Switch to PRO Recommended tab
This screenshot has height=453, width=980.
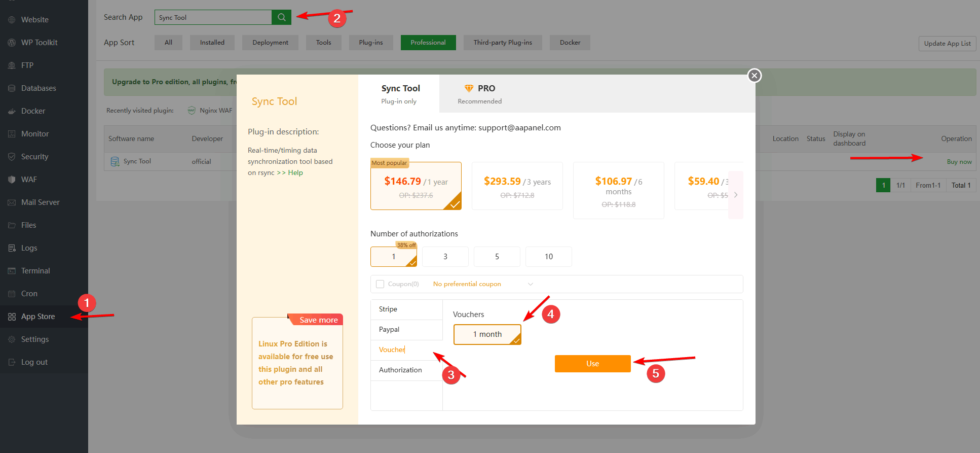[480, 94]
